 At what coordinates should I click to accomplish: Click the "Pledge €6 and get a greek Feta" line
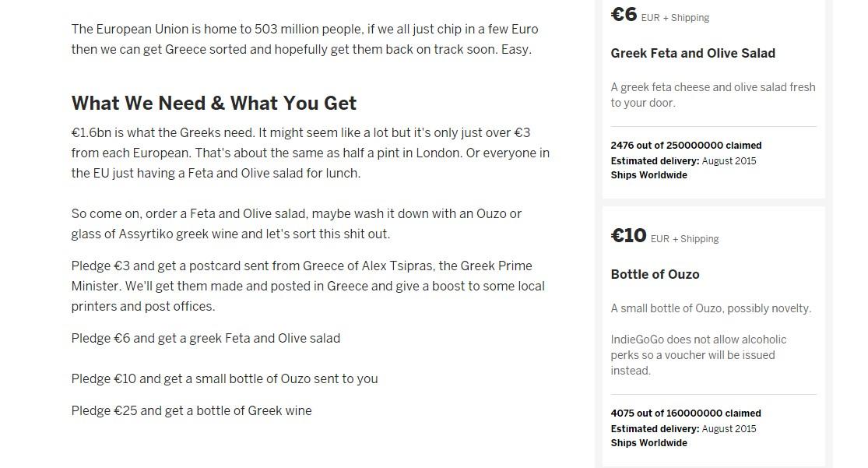click(206, 338)
